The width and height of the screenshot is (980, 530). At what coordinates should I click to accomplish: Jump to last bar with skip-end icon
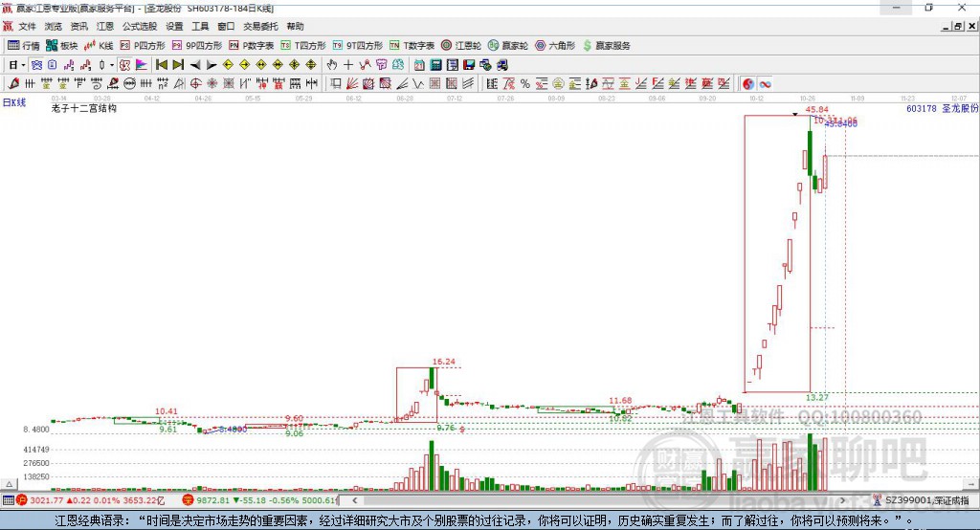tap(178, 64)
